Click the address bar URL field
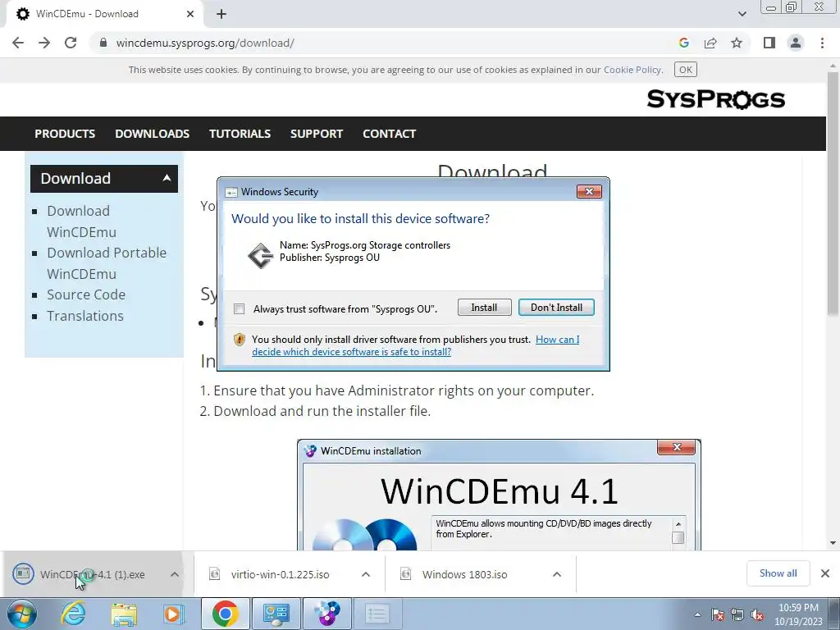This screenshot has width=840, height=630. coord(375,43)
